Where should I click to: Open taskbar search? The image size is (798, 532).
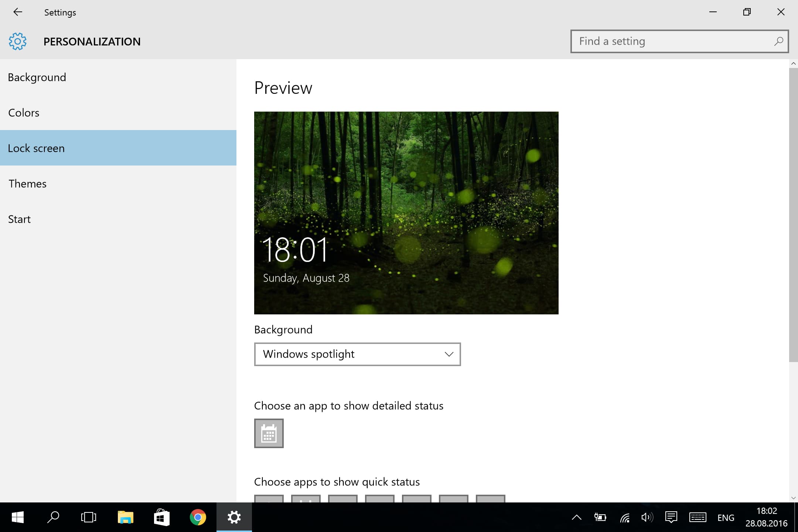point(53,517)
